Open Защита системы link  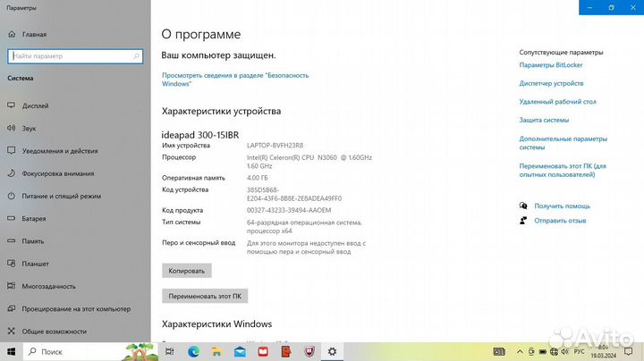[544, 121]
